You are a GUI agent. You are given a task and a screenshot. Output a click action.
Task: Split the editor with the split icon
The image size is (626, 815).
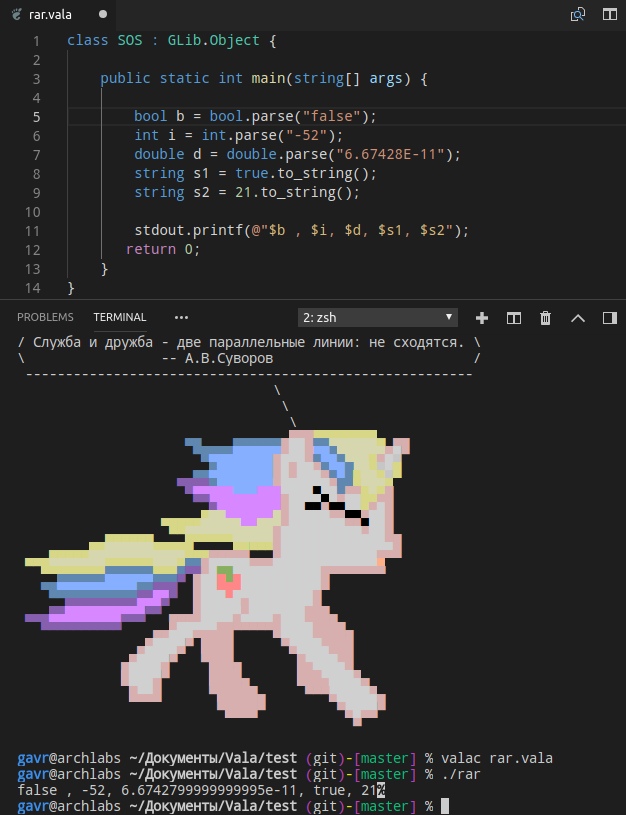pos(609,14)
